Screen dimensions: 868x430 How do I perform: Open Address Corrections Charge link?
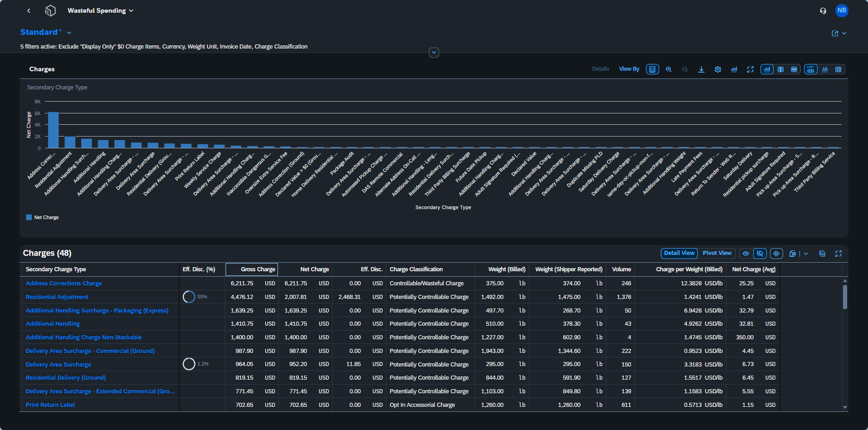[64, 283]
